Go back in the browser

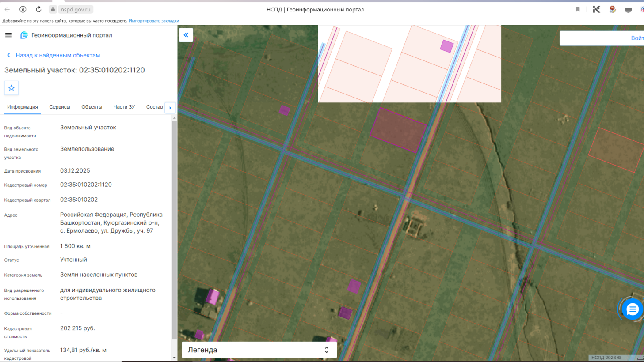8,9
